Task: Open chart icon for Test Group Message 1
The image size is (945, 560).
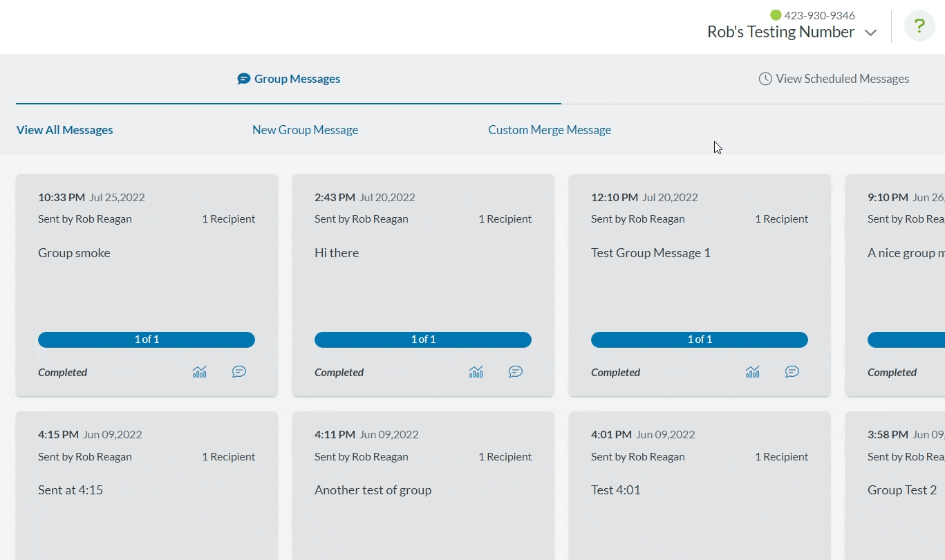Action: [753, 372]
